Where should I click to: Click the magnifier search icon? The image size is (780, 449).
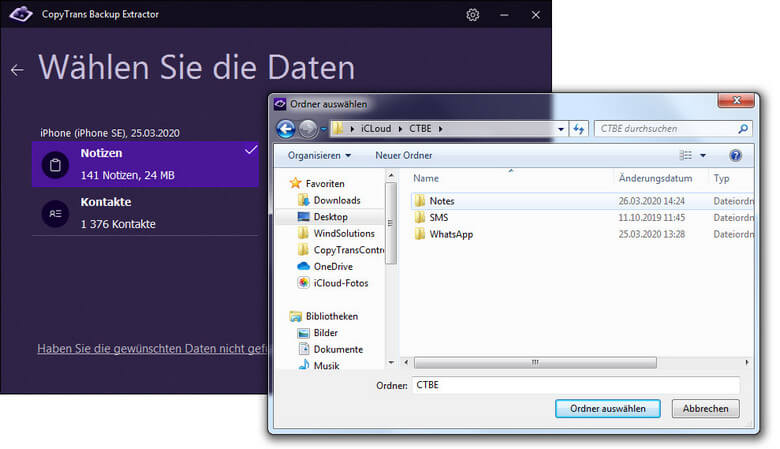click(743, 129)
